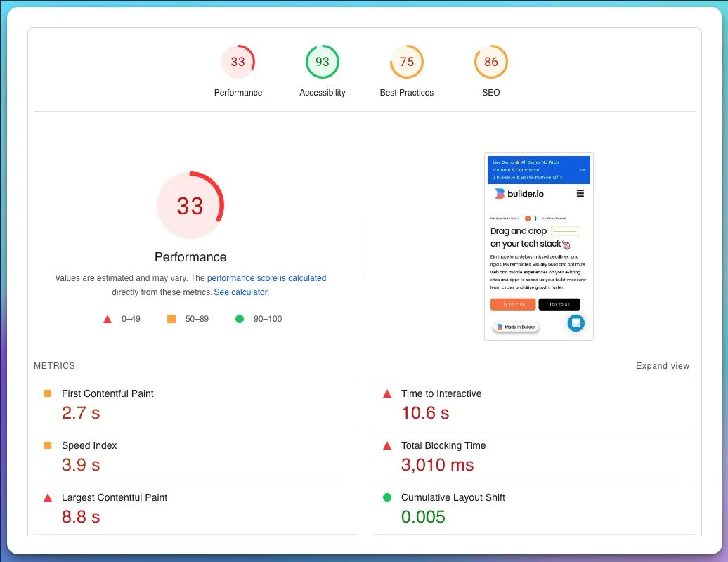
Task: Click the large 33 performance gauge
Action: [190, 205]
